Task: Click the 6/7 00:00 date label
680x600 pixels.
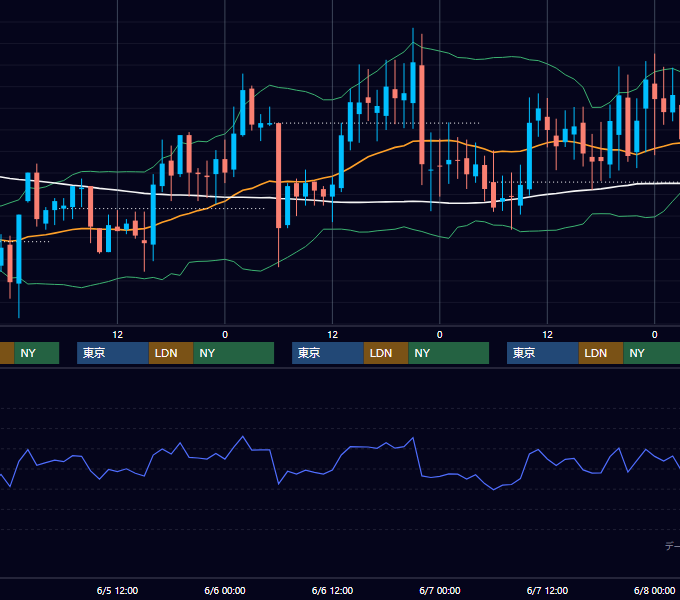Action: (440, 590)
